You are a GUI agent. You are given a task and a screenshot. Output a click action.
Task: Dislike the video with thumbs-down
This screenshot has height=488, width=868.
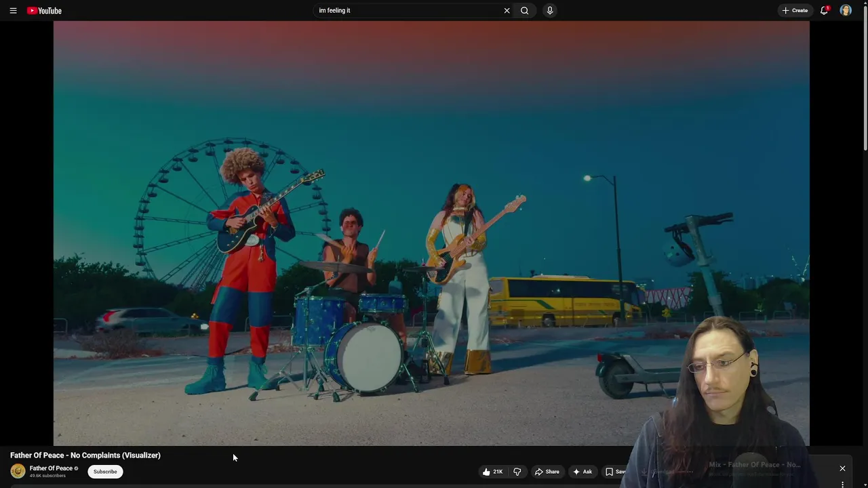[x=517, y=472]
